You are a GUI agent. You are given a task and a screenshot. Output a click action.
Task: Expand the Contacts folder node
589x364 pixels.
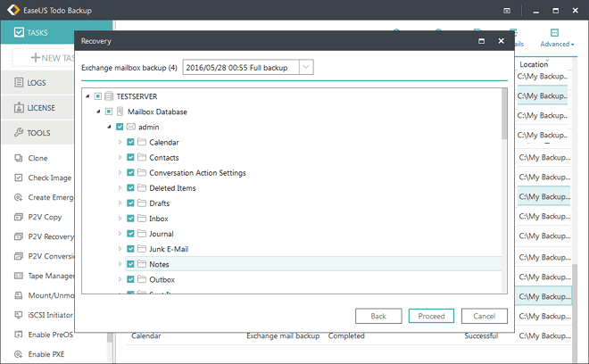point(120,158)
